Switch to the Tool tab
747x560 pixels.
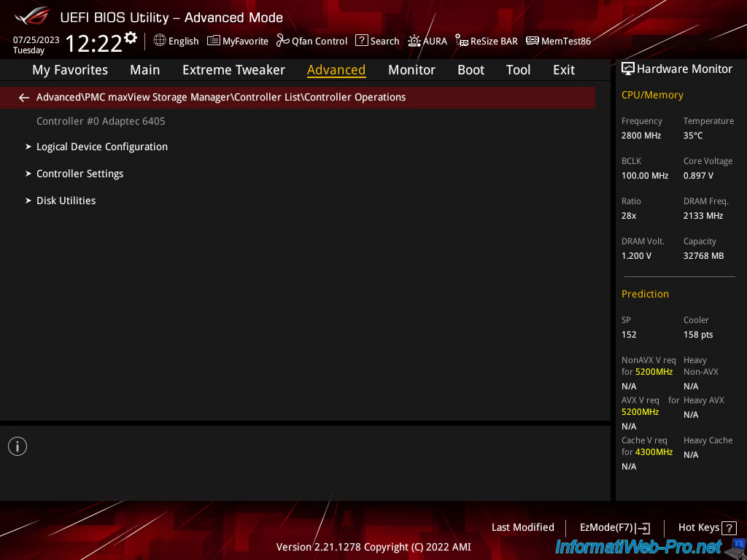pos(519,70)
